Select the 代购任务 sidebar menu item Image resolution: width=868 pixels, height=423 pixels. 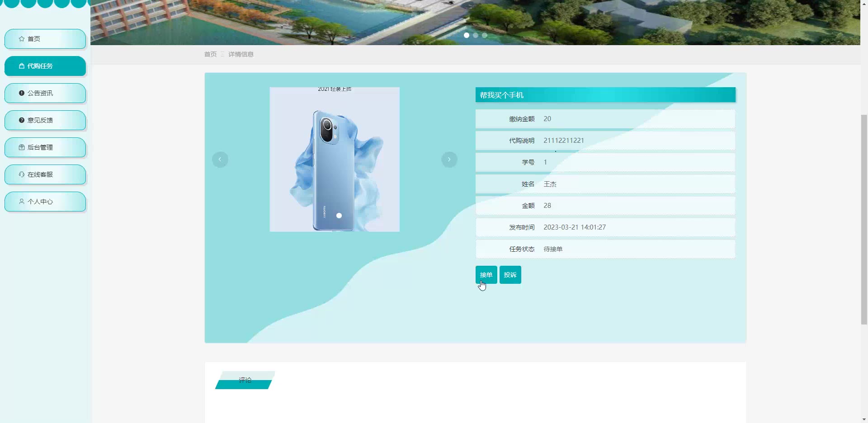click(x=45, y=66)
